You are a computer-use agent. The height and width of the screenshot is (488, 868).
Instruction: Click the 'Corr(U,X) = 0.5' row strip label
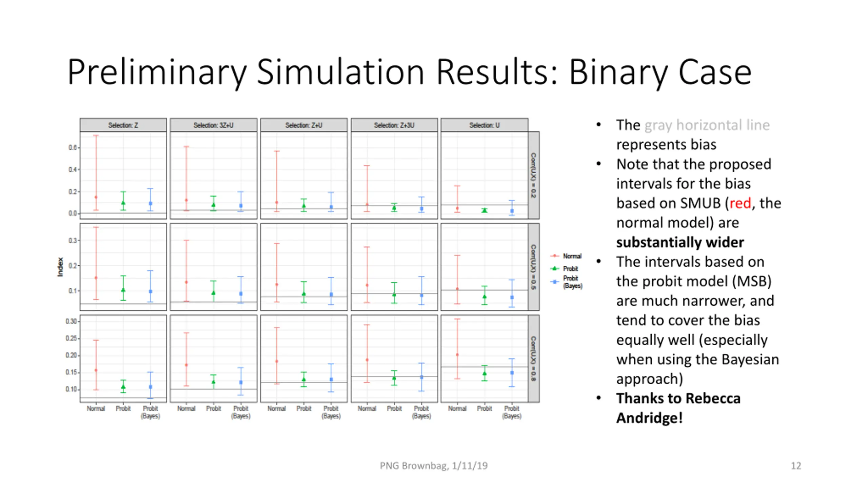(x=534, y=267)
